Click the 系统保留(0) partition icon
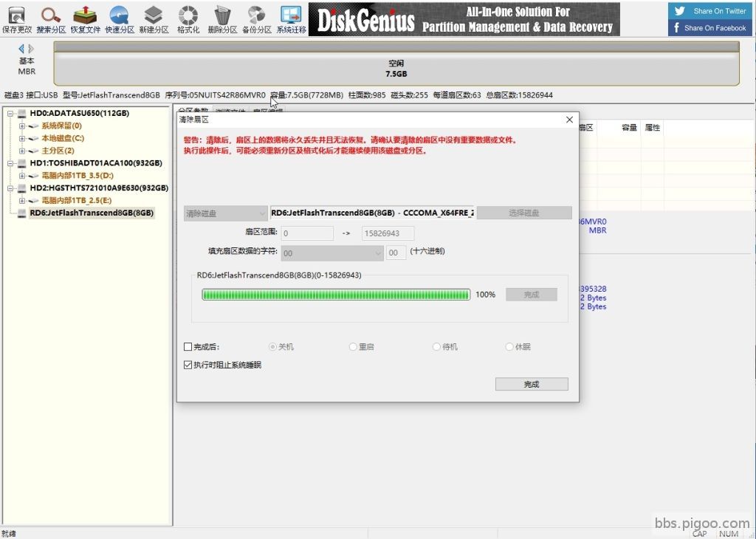This screenshot has height=539, width=756. coord(33,126)
